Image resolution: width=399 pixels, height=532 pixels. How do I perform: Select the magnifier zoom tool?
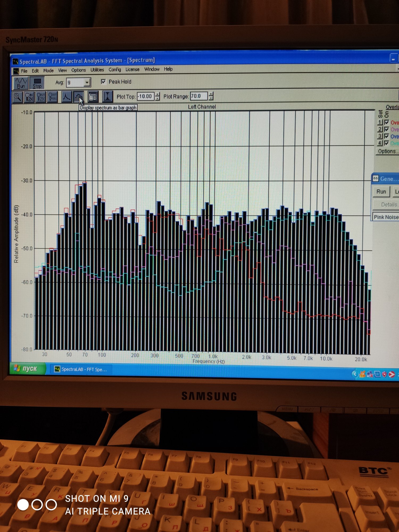point(18,97)
